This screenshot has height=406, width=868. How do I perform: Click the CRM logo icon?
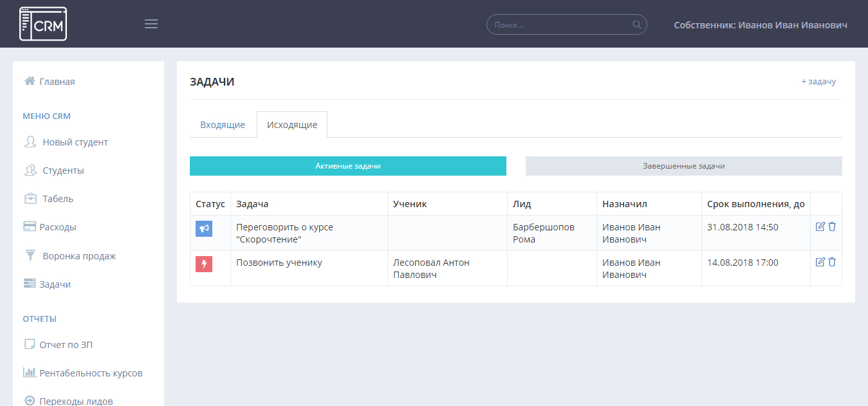point(43,24)
